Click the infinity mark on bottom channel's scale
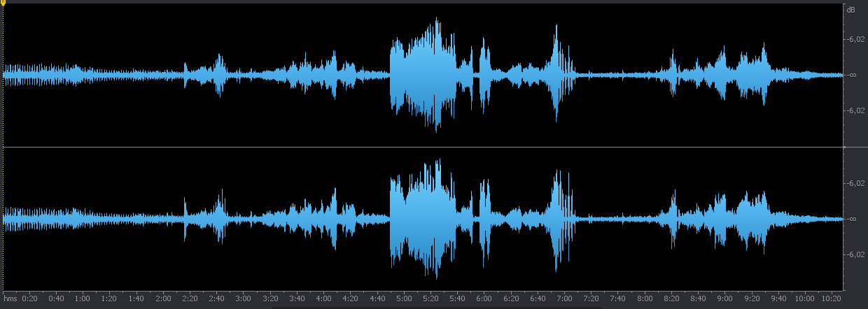 click(854, 219)
